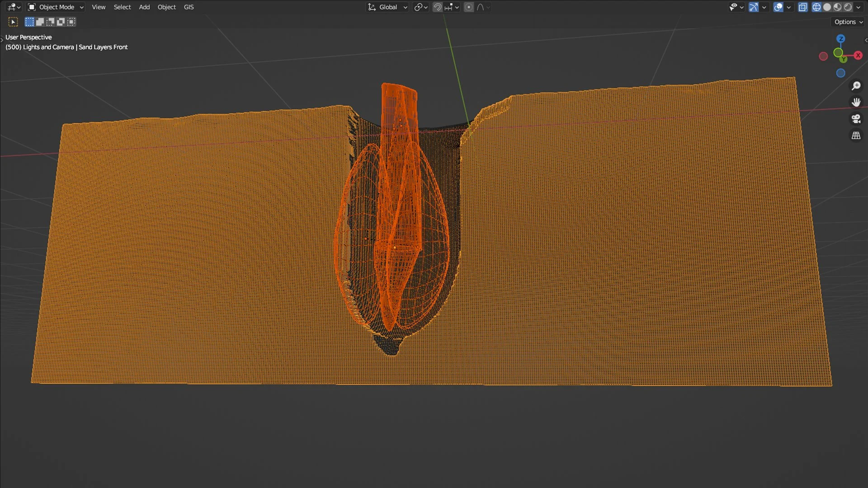
Task: Open Object Mode selector dropdown
Action: tap(56, 7)
